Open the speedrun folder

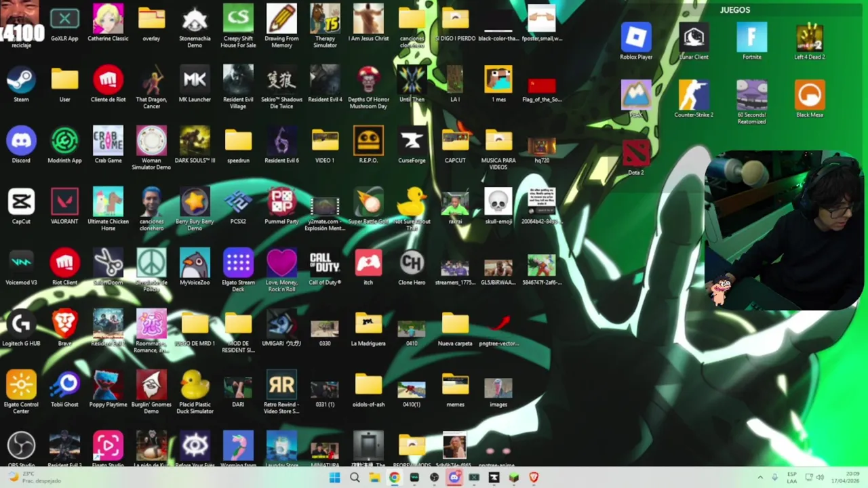[x=238, y=146]
